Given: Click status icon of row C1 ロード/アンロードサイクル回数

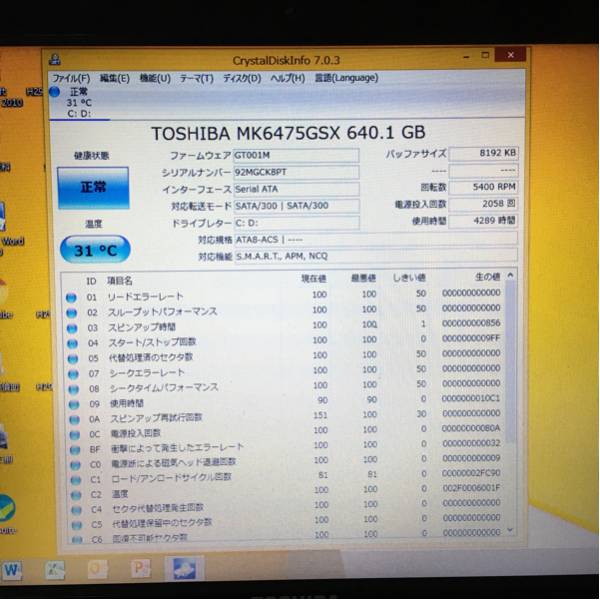Looking at the screenshot, I should tap(76, 480).
